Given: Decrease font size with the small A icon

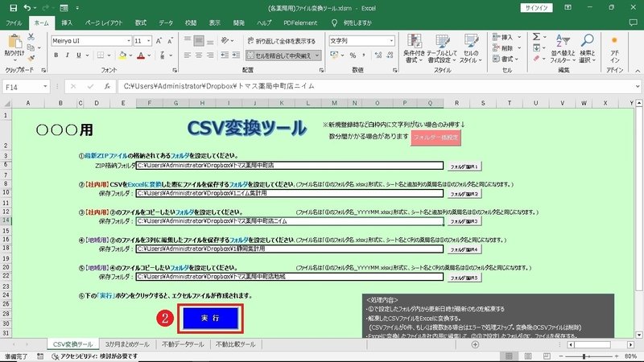Looking at the screenshot, I should pyautogui.click(x=170, y=41).
